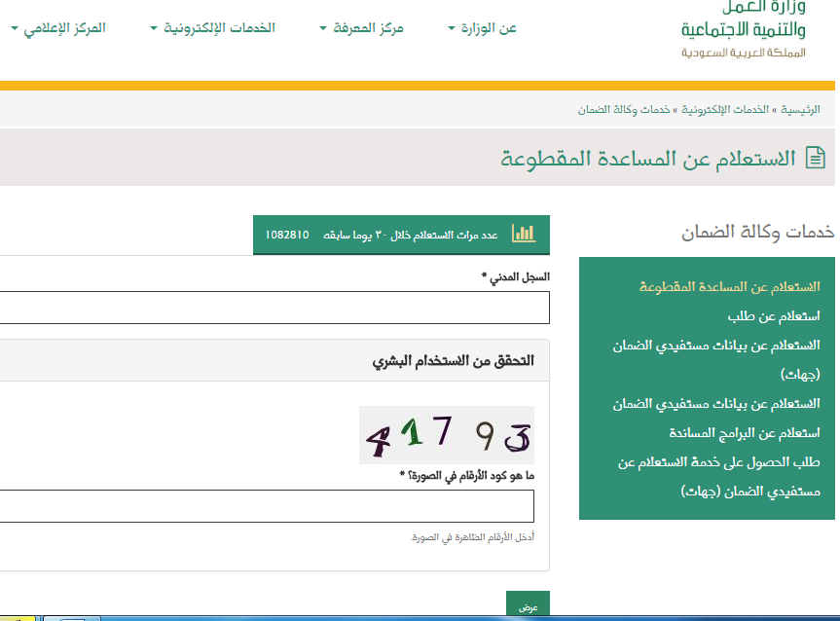This screenshot has height=621, width=840.
Task: Click the heading التحقق من الاستخدام البشري
Action: click(454, 360)
